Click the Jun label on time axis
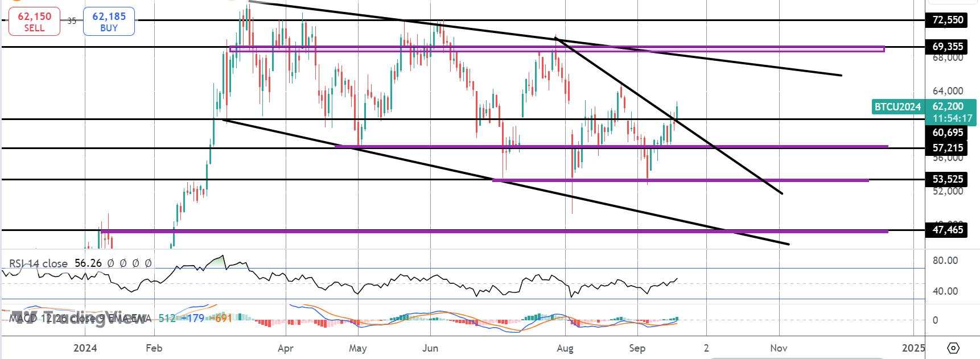Image resolution: width=980 pixels, height=359 pixels. pos(430,348)
